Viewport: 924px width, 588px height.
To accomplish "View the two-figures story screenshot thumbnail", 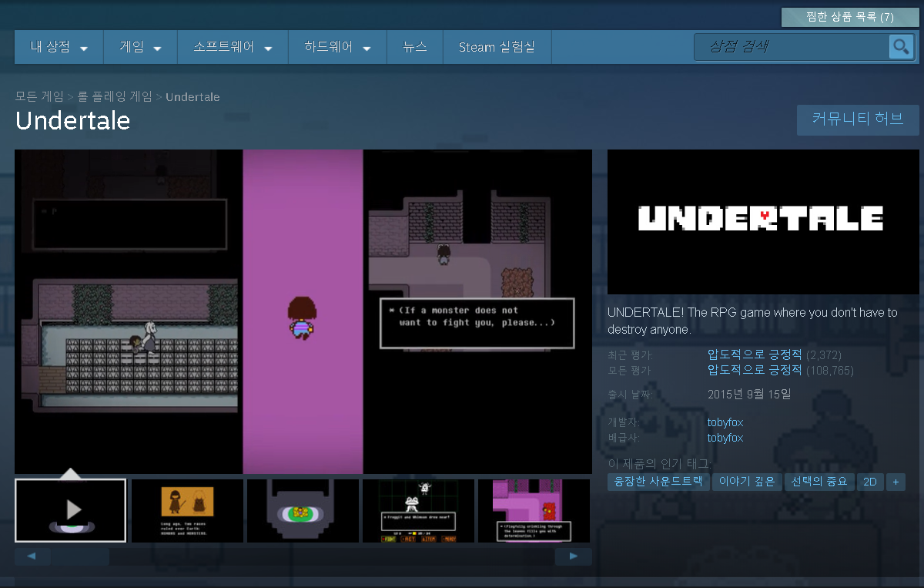I will point(187,511).
